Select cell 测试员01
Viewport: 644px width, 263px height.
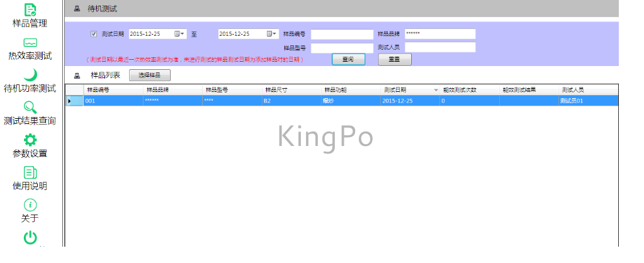click(x=588, y=101)
